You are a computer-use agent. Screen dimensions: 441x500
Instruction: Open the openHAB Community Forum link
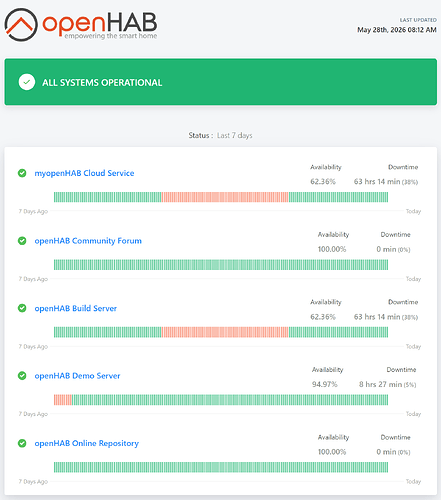(88, 241)
